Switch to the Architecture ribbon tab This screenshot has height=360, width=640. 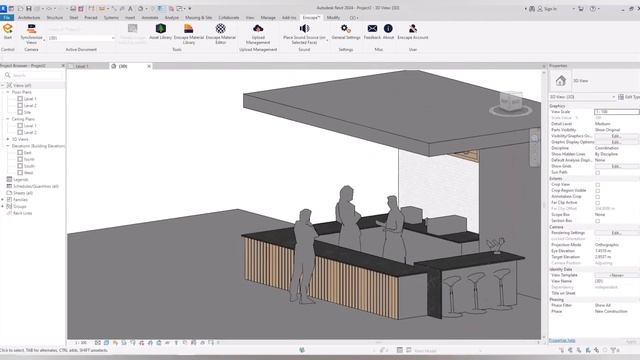[x=29, y=18]
